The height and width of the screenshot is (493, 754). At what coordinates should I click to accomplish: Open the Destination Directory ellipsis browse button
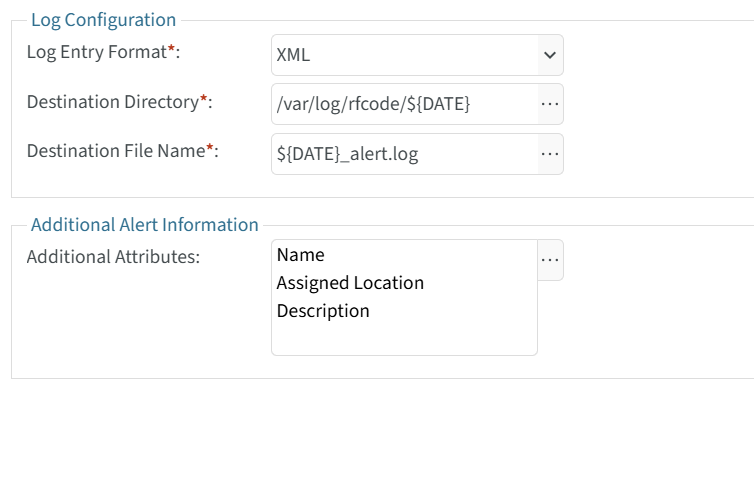(x=550, y=104)
